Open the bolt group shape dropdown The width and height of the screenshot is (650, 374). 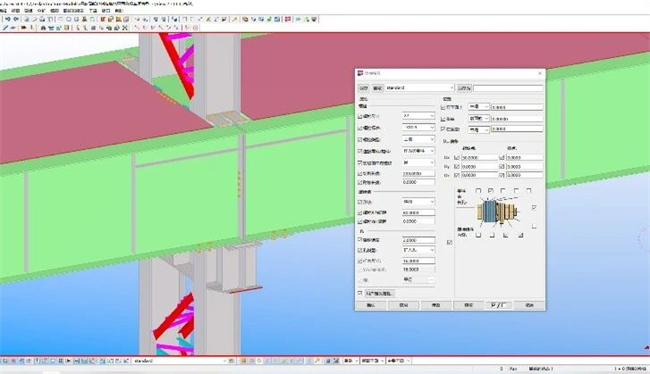[x=418, y=202]
